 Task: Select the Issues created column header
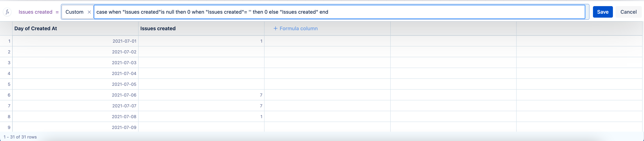pos(201,28)
